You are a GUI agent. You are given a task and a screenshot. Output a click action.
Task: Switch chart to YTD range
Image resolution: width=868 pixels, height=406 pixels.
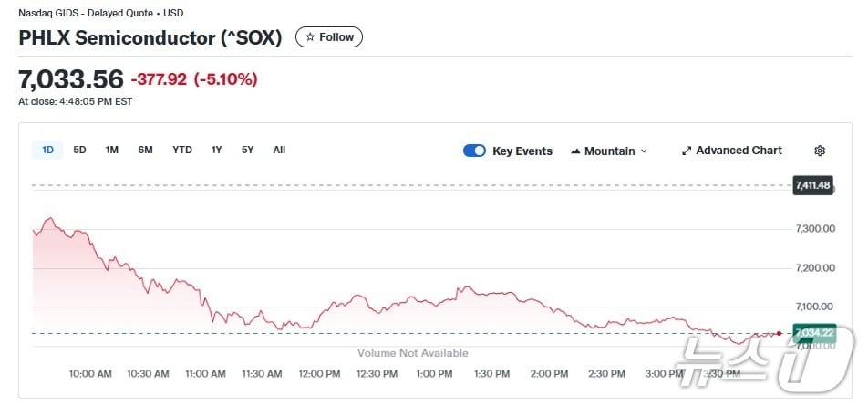point(182,150)
